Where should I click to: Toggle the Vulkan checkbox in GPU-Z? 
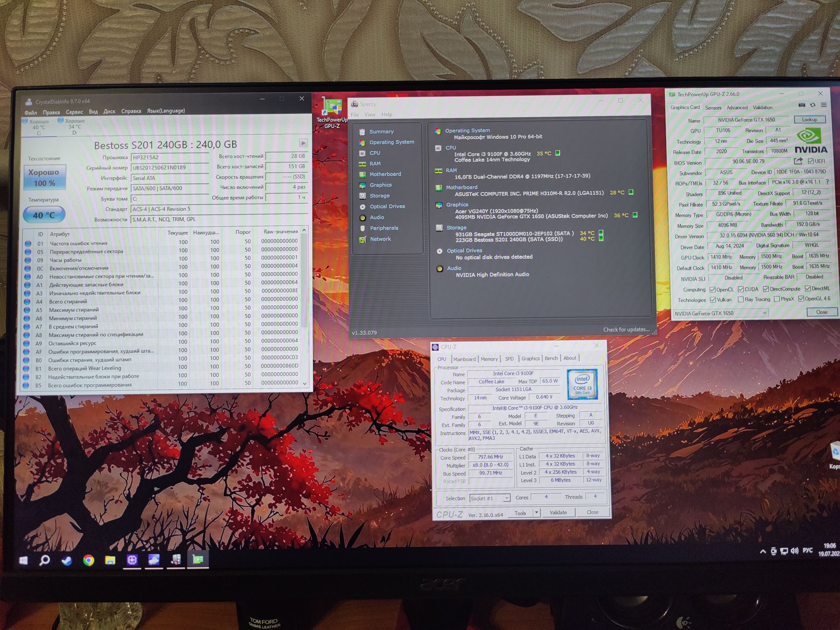click(x=713, y=300)
